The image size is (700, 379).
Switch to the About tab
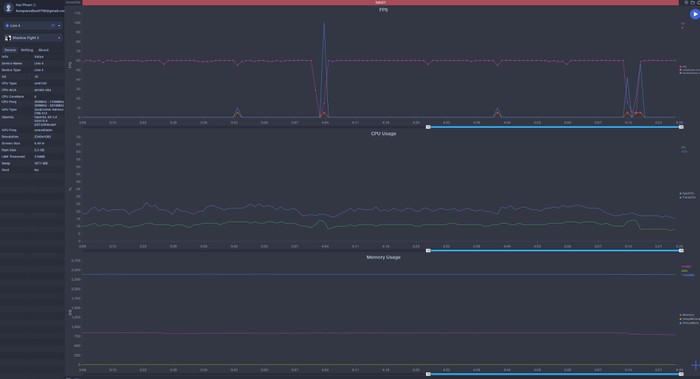pyautogui.click(x=43, y=50)
